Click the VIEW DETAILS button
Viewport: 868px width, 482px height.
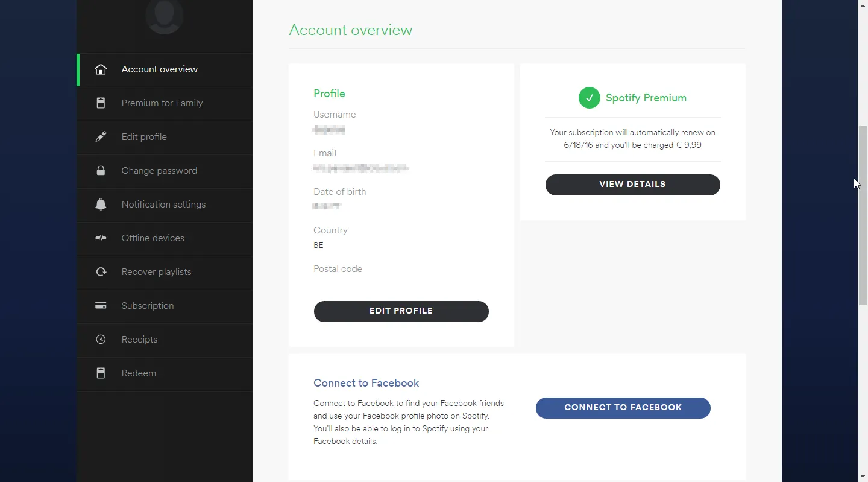click(632, 185)
